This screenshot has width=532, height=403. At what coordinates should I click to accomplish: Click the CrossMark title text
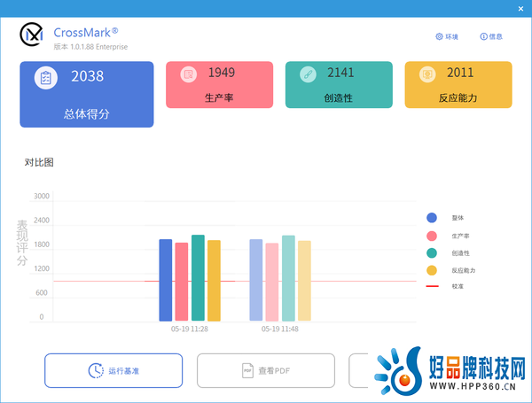pyautogui.click(x=86, y=33)
